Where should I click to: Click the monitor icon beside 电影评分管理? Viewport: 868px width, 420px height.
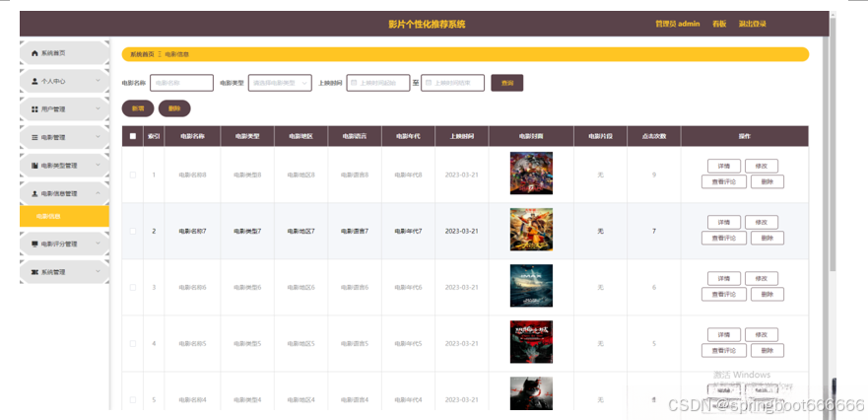(x=34, y=244)
